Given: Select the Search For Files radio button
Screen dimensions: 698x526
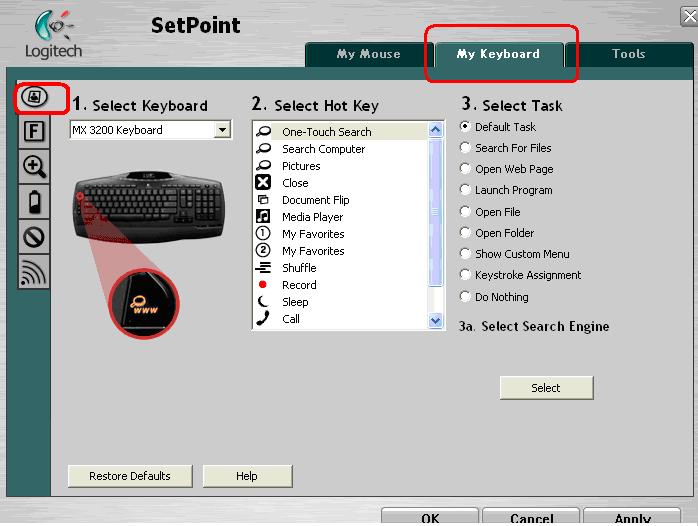Looking at the screenshot, I should 465,147.
